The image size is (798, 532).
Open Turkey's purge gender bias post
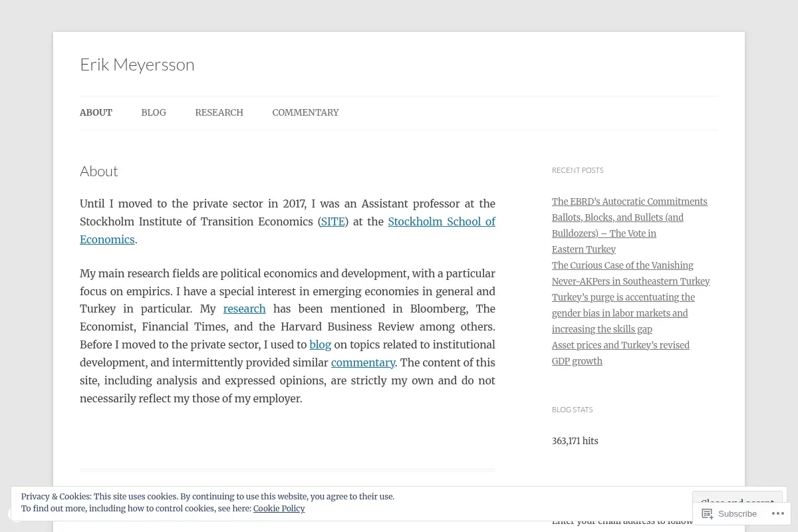point(623,313)
